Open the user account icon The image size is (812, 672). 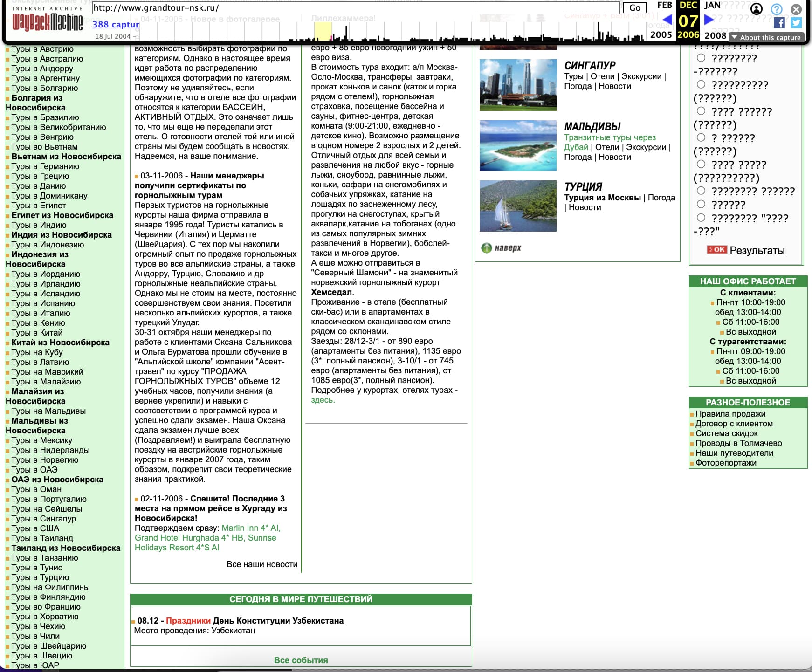(757, 9)
